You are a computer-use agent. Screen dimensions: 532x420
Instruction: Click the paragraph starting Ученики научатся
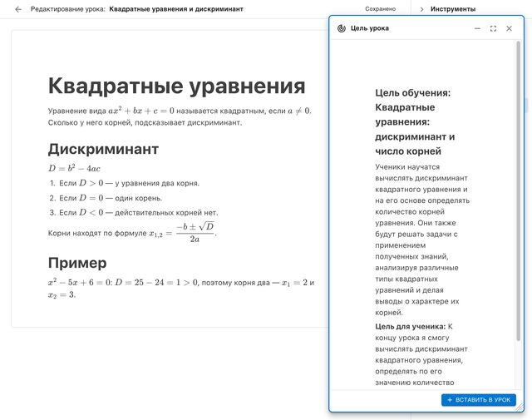422,240
